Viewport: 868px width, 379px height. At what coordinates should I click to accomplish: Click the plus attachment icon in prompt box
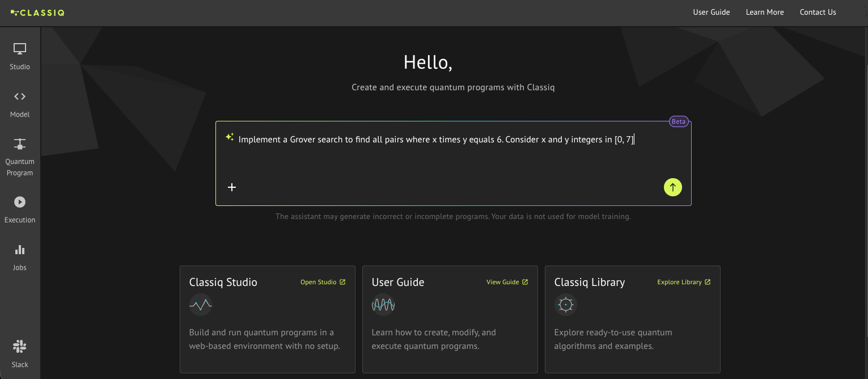pos(232,187)
